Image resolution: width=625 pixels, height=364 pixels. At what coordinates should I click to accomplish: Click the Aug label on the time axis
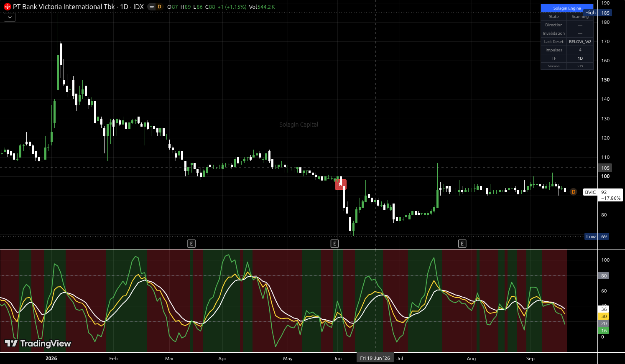471,359
